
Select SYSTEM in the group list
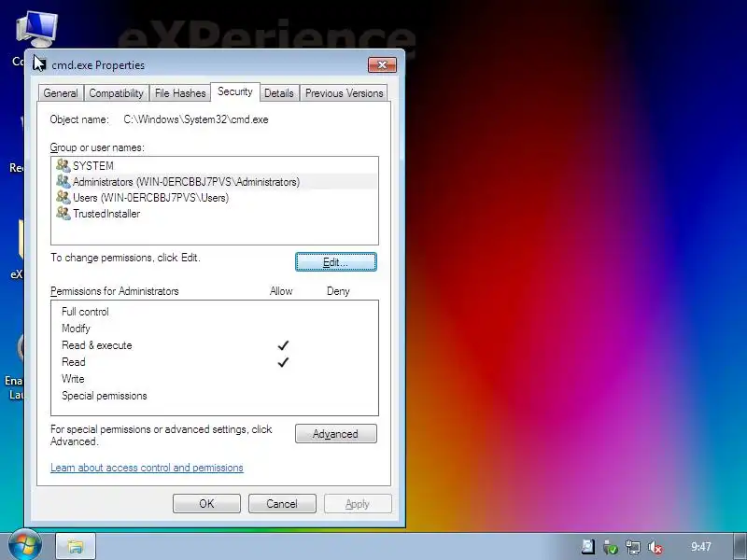click(215, 166)
